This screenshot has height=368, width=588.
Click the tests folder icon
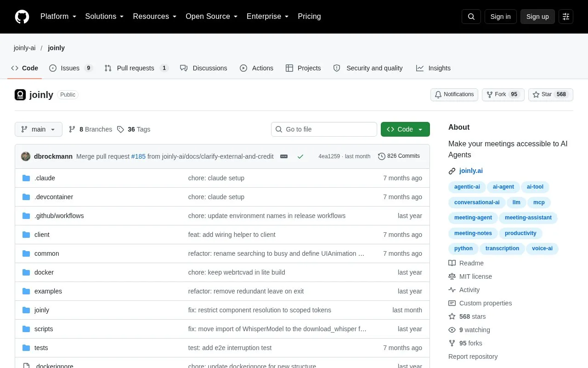(x=26, y=348)
